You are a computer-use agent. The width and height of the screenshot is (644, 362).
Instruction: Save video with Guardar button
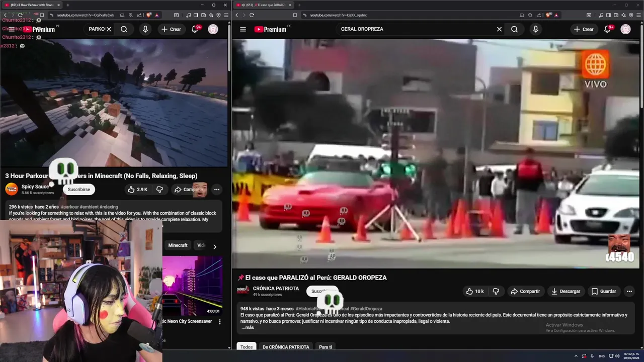coord(603,291)
